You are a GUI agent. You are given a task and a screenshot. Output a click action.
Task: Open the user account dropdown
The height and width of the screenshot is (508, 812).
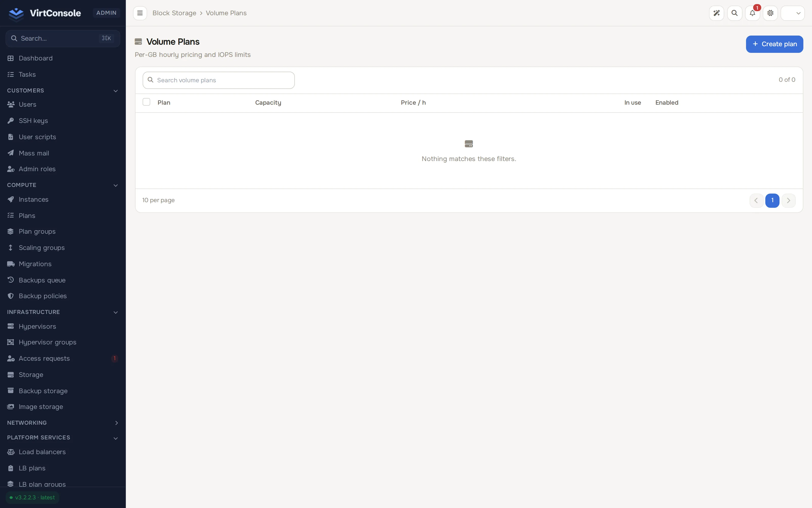click(x=792, y=13)
